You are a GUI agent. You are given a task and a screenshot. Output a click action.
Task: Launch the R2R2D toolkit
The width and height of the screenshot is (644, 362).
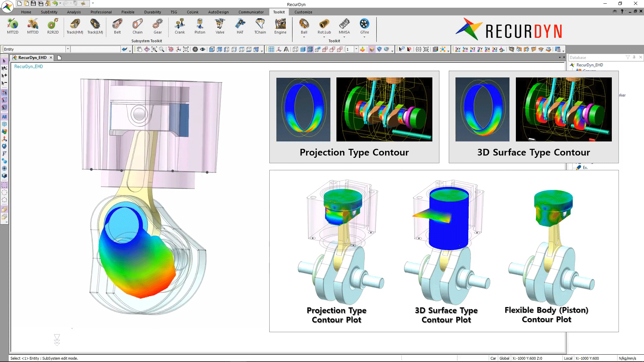(x=53, y=26)
